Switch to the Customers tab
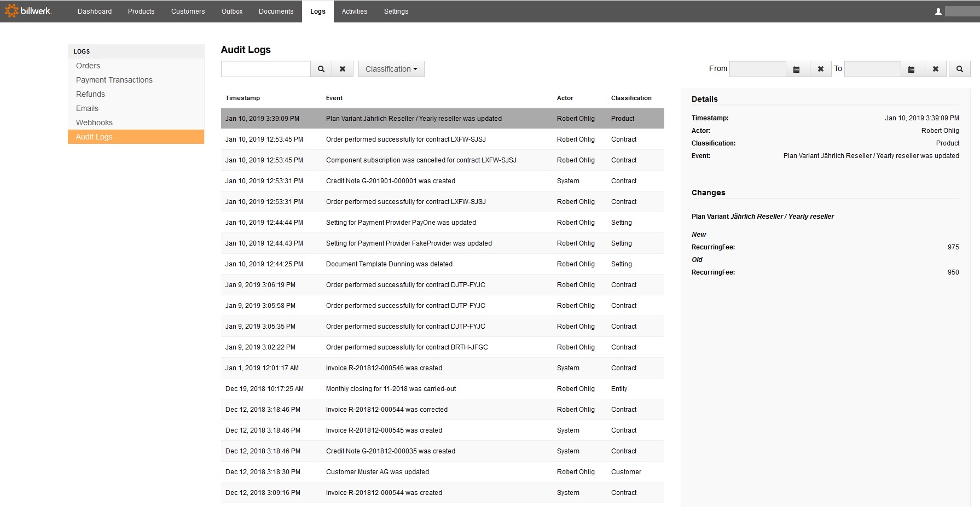Image resolution: width=980 pixels, height=507 pixels. click(188, 11)
